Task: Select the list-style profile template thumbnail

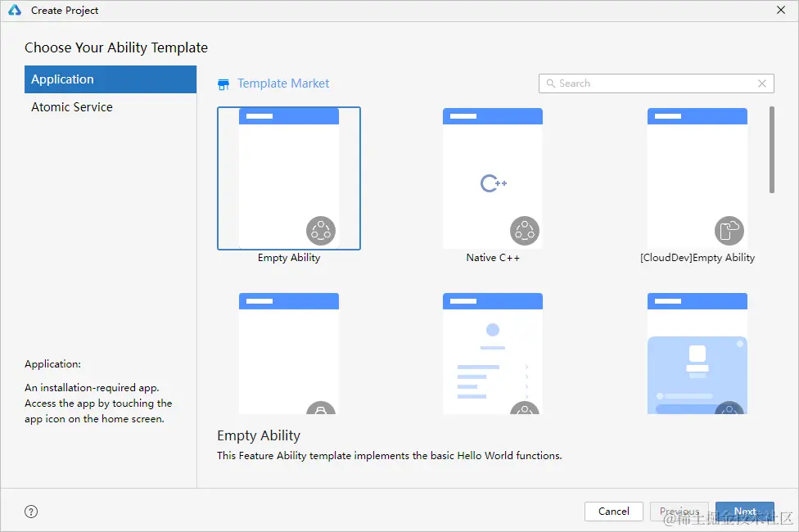Action: (493, 353)
